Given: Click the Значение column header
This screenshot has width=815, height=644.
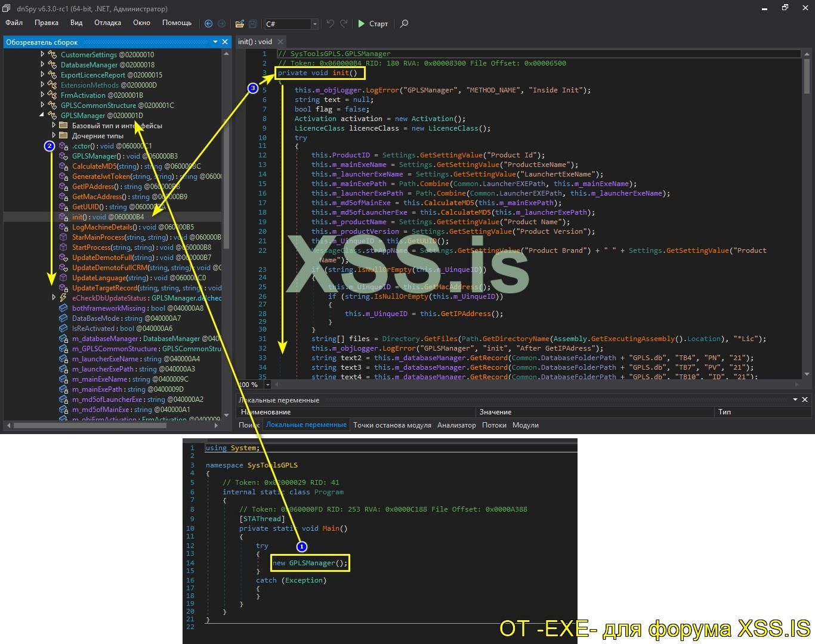Looking at the screenshot, I should [595, 412].
